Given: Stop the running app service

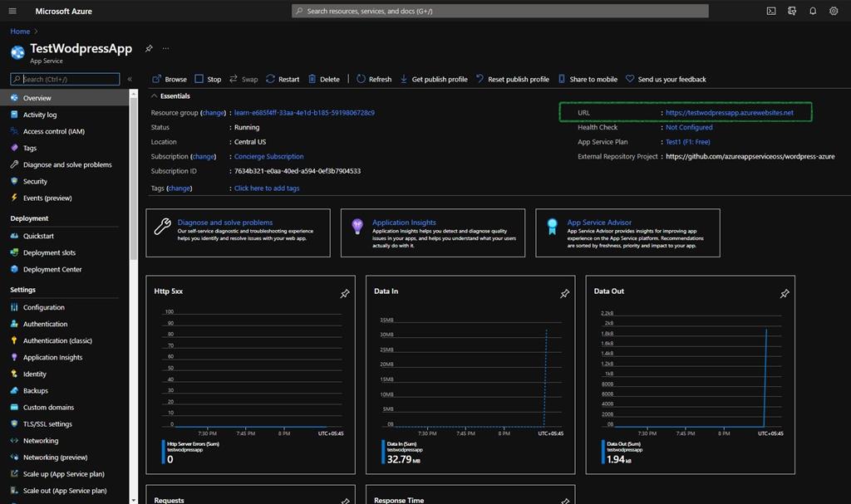Looking at the screenshot, I should tap(208, 79).
